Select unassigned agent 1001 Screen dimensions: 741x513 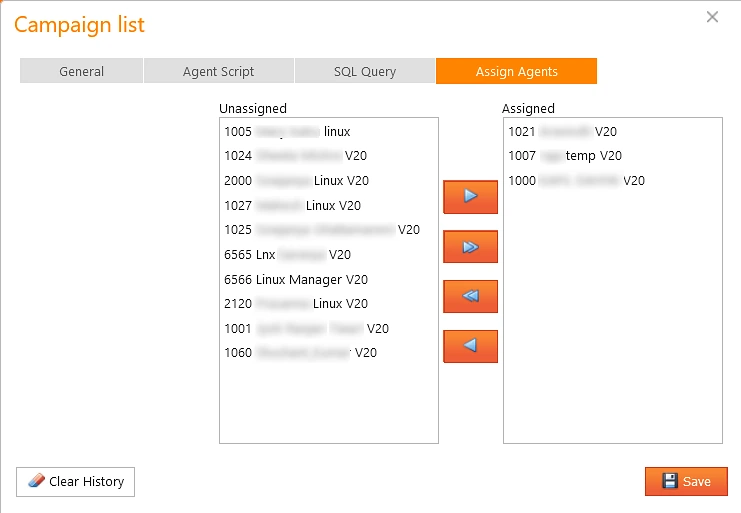[328, 328]
